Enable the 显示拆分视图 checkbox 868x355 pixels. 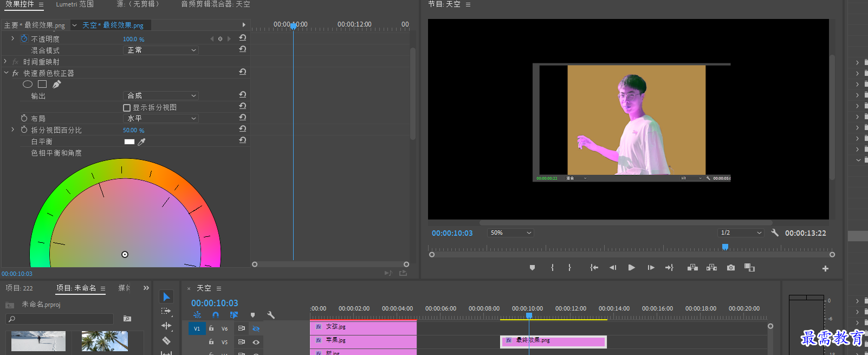[127, 108]
